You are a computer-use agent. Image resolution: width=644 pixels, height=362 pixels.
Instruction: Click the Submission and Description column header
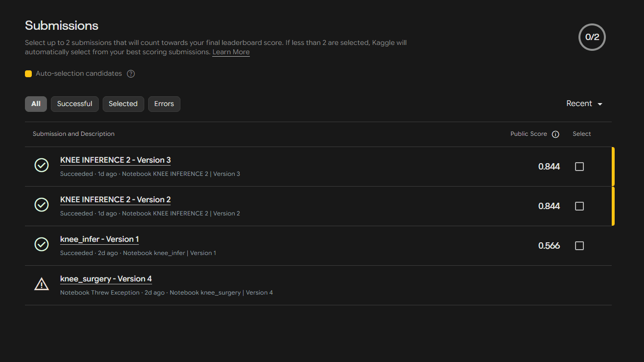[x=73, y=134]
